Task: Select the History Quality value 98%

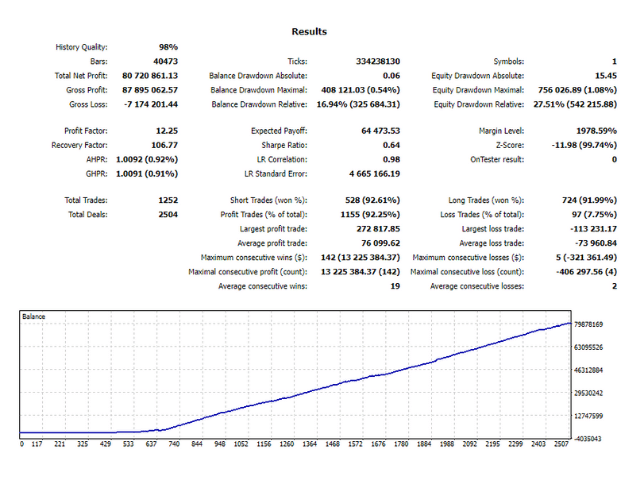Action: click(167, 47)
